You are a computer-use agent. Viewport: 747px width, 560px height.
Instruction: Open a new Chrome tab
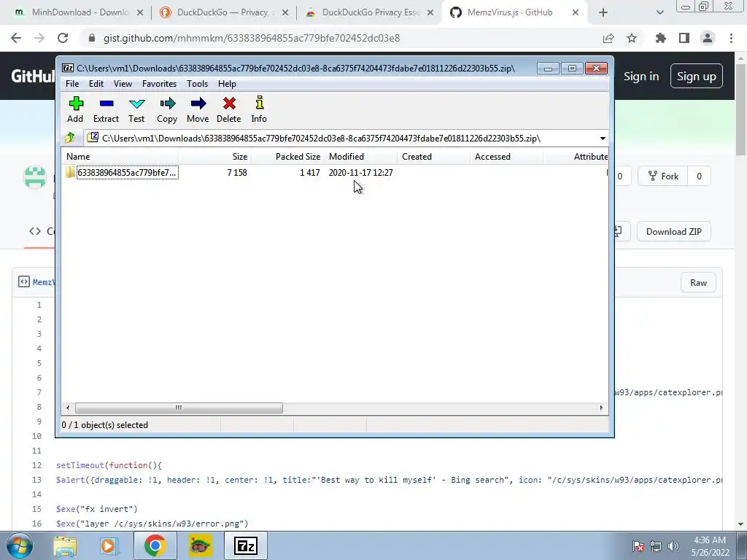tap(603, 12)
